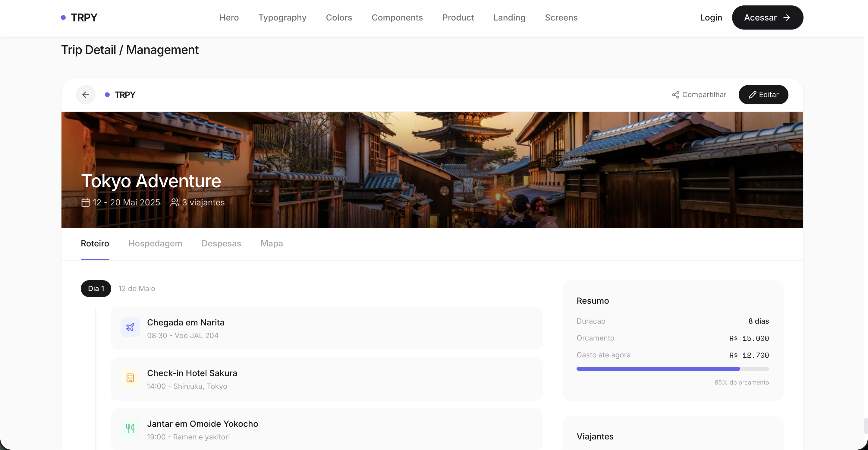Go to the Landing section

coord(509,17)
